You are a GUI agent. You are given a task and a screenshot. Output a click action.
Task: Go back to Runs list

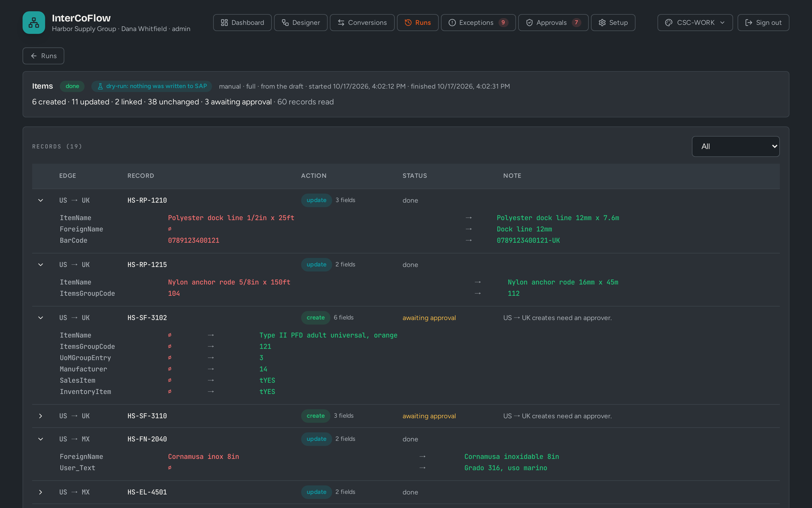[x=43, y=56]
